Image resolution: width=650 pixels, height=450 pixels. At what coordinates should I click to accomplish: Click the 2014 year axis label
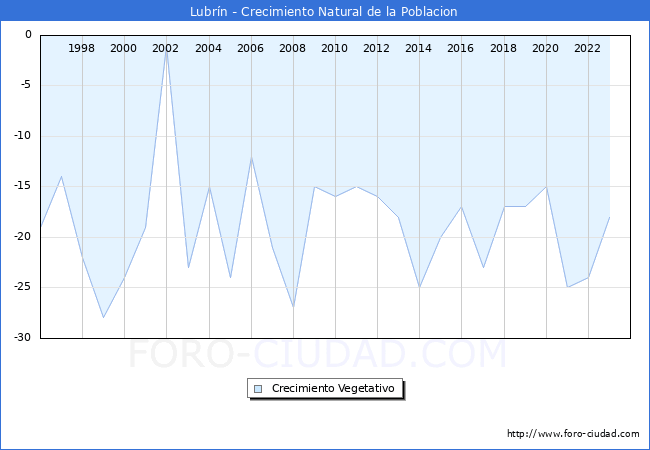(x=418, y=48)
